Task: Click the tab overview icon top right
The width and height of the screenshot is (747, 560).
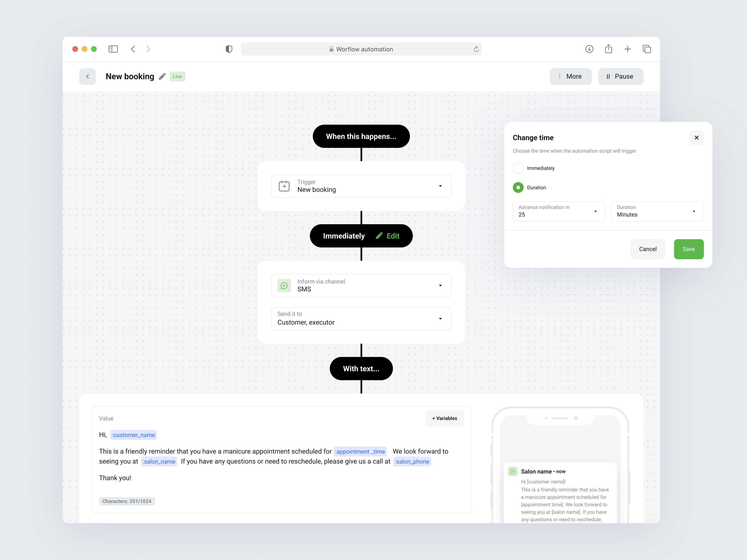Action: click(647, 49)
